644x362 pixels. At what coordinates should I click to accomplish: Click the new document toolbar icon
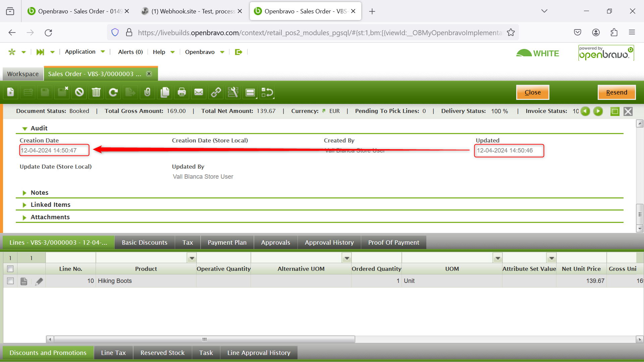[x=11, y=92]
